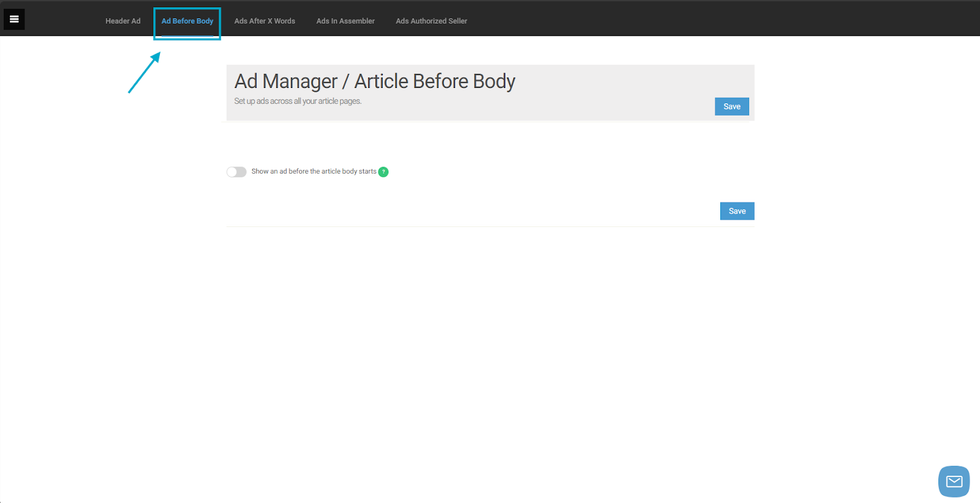980x503 pixels.
Task: Click the blue annotation arrow
Action: coord(144,73)
